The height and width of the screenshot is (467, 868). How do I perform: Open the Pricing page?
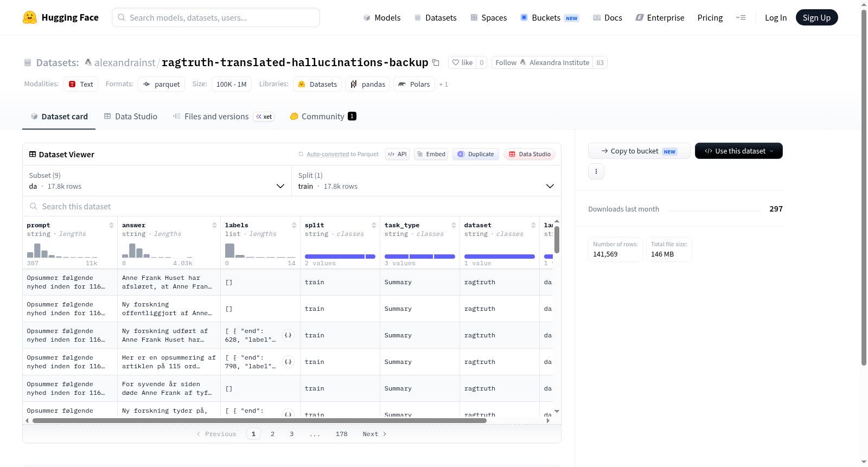(x=710, y=17)
